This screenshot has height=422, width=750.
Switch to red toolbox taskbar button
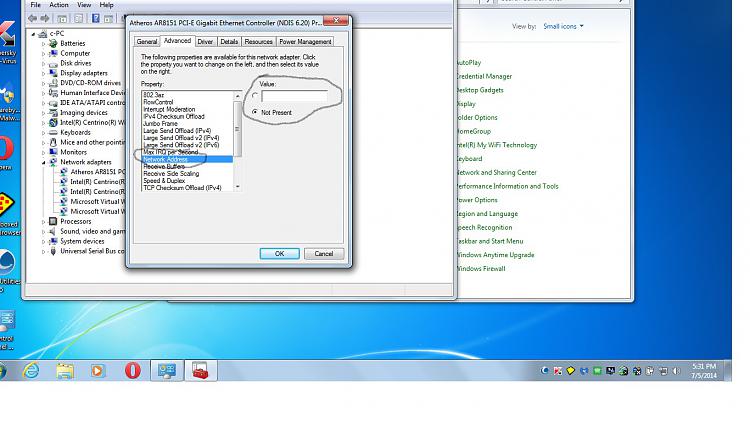[x=200, y=371]
